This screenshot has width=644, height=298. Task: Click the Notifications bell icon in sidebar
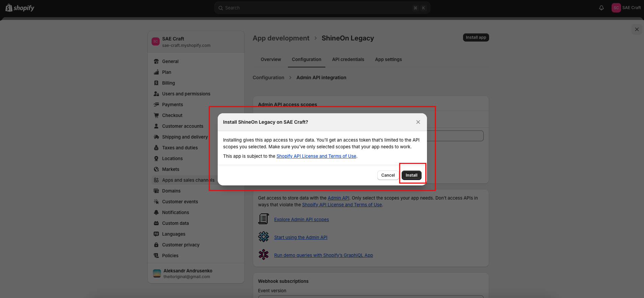tap(156, 212)
